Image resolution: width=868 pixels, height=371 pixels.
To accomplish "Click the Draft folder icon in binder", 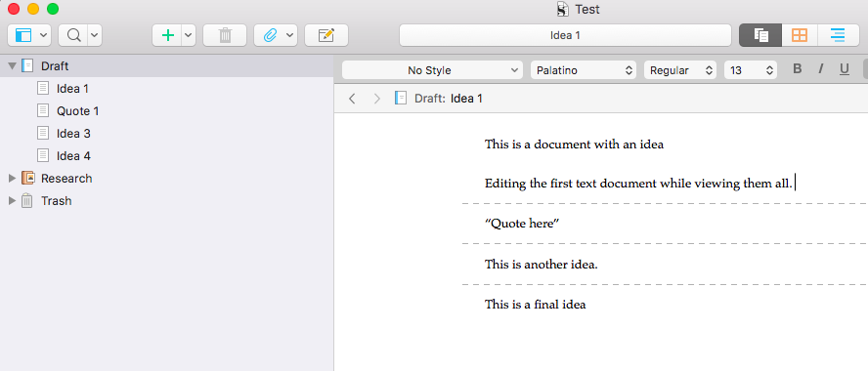I will tap(27, 65).
